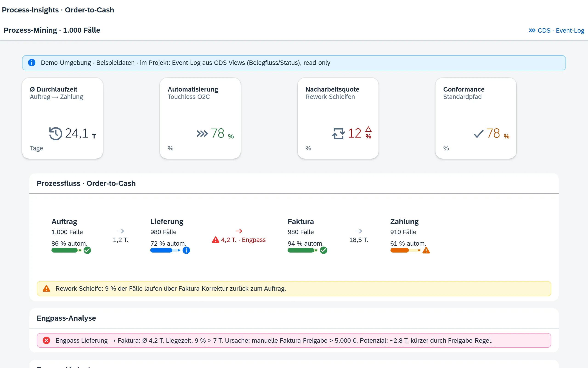Click '61 % autom.' label
Viewport: 588px width, 368px height.
tap(408, 243)
